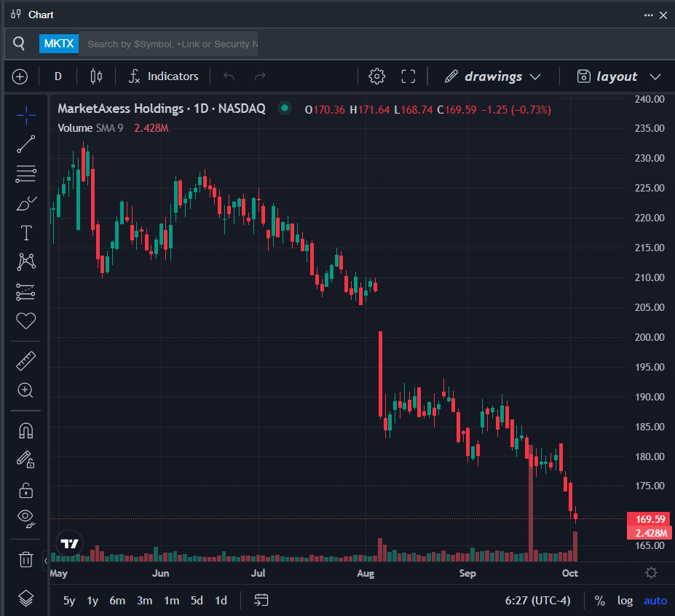Open the Indicators panel
The height and width of the screenshot is (616, 675).
163,76
